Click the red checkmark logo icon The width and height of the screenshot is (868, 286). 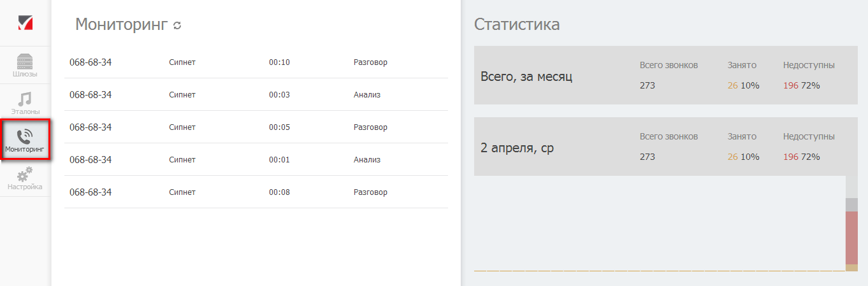pos(25,23)
